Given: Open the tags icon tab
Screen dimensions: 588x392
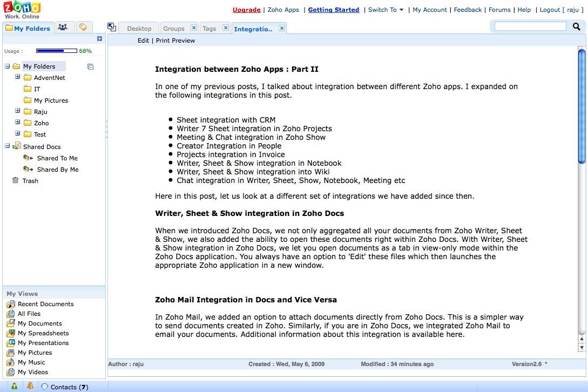Looking at the screenshot, I should pyautogui.click(x=83, y=28).
